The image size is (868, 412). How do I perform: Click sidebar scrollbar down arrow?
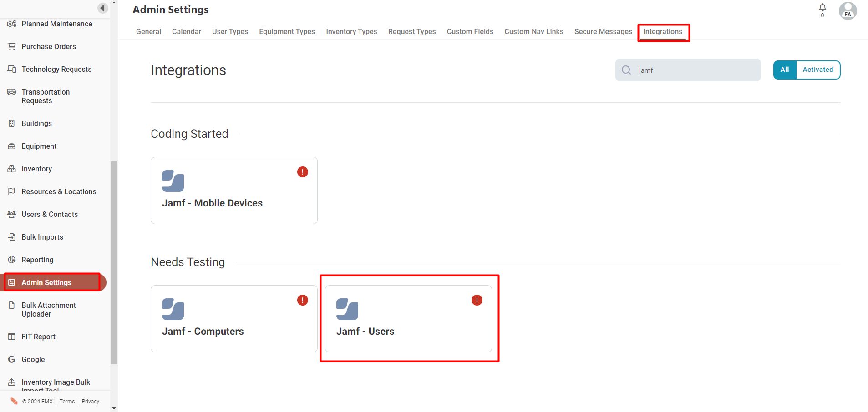tap(114, 408)
